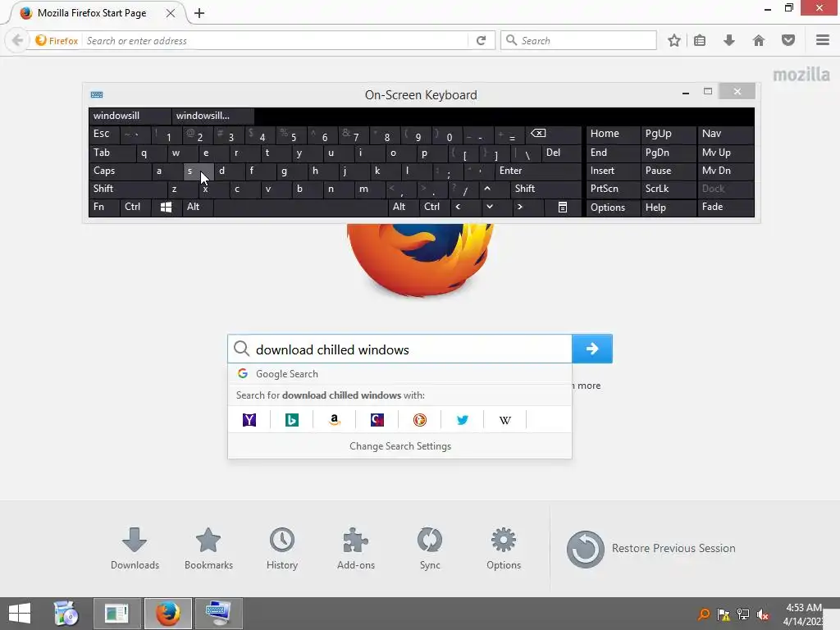
Task: Search with the Bing icon
Action: point(292,420)
